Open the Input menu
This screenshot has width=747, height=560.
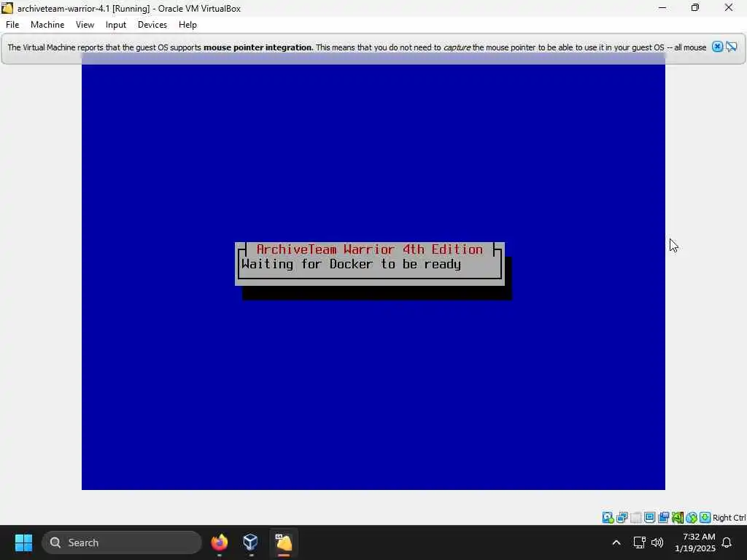pyautogui.click(x=116, y=25)
